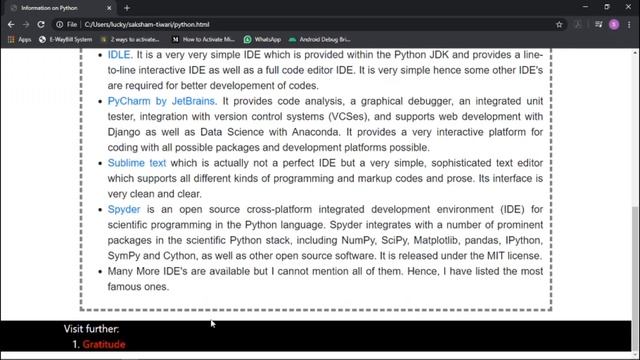Follow the IDLE link
The image size is (640, 360).
click(x=119, y=55)
